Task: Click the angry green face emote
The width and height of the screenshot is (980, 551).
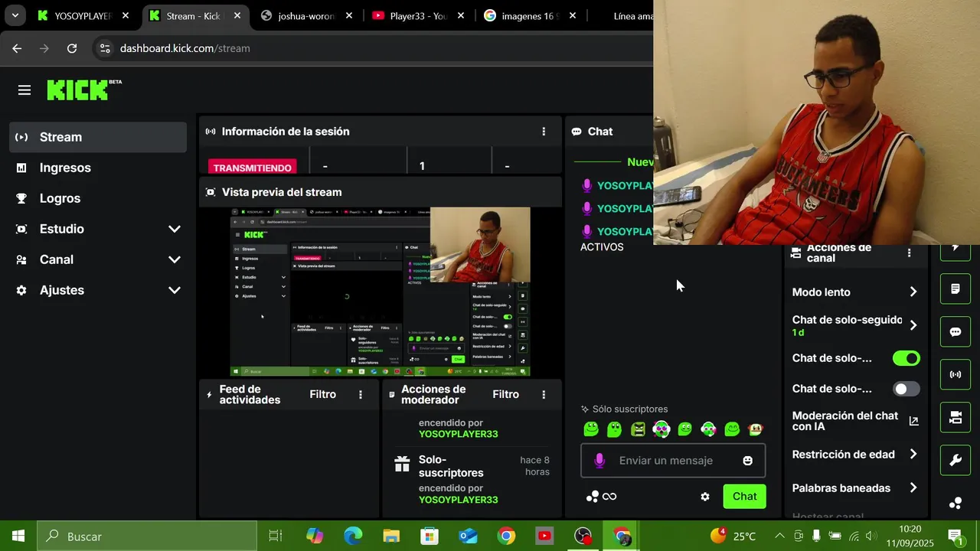Action: click(x=638, y=429)
